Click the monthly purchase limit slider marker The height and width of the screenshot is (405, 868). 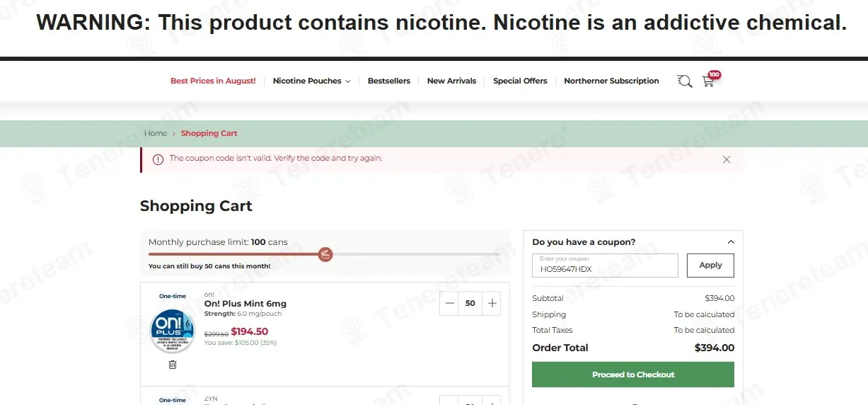pyautogui.click(x=325, y=253)
